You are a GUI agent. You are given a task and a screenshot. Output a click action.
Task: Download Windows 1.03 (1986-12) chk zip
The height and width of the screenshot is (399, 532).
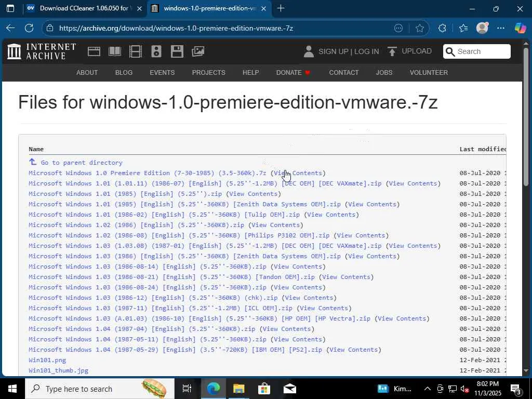point(153,298)
